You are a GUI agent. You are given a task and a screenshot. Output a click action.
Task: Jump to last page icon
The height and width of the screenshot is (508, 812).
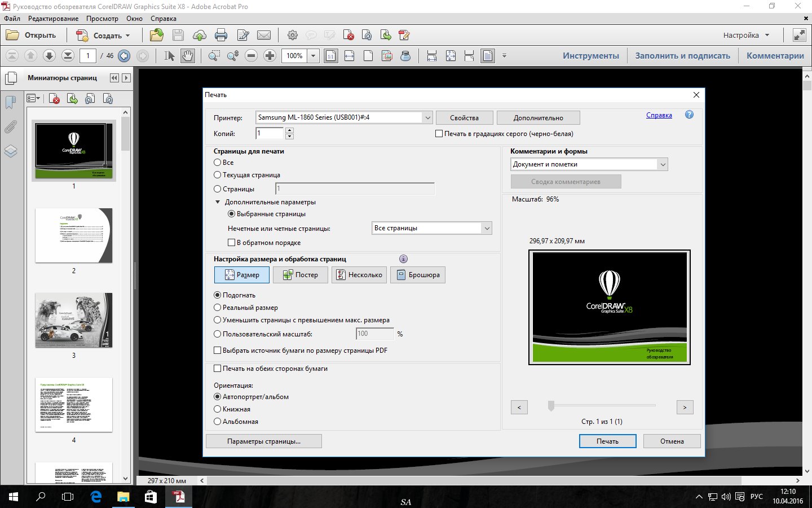click(68, 55)
